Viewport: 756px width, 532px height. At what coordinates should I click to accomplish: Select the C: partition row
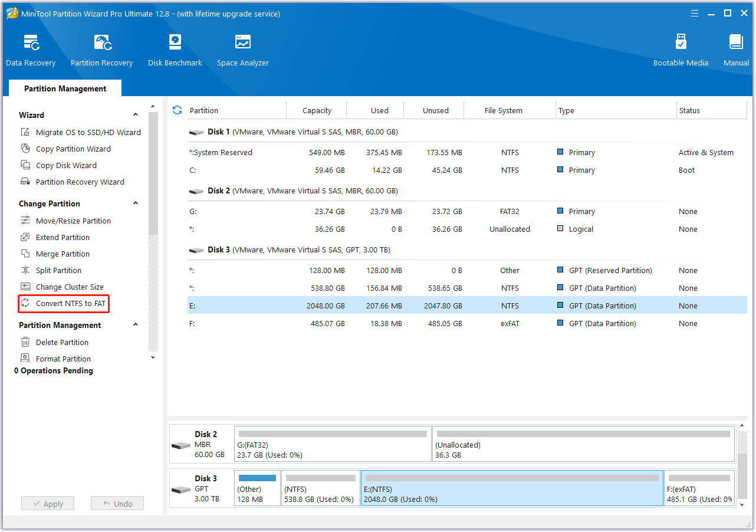[x=467, y=170]
